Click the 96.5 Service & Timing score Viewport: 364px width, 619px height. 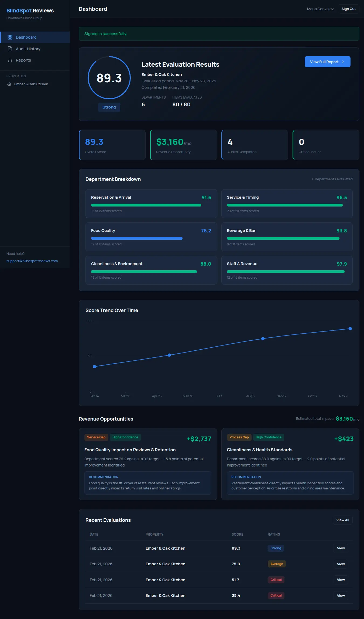click(x=342, y=198)
